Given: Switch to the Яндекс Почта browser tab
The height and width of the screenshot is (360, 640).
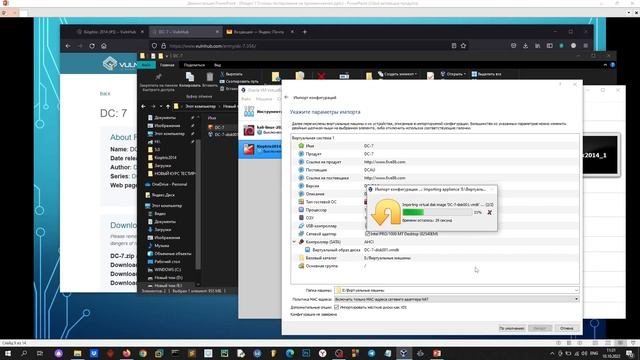Looking at the screenshot, I should pos(260,31).
